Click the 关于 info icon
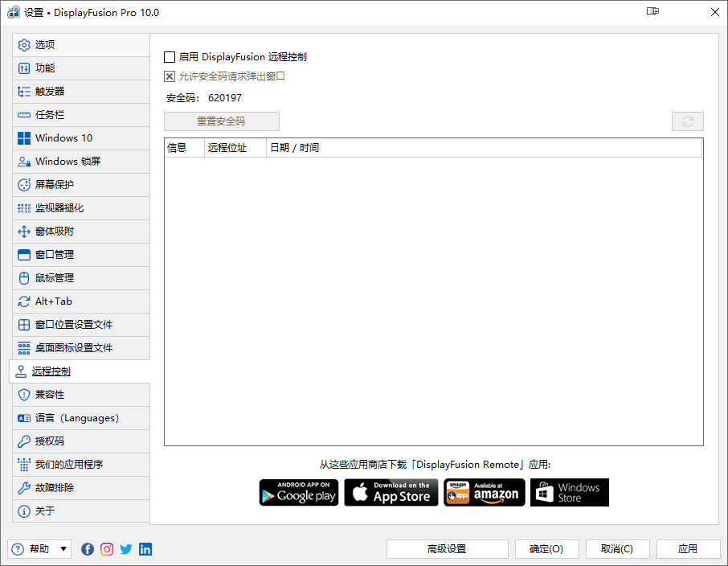 click(23, 511)
